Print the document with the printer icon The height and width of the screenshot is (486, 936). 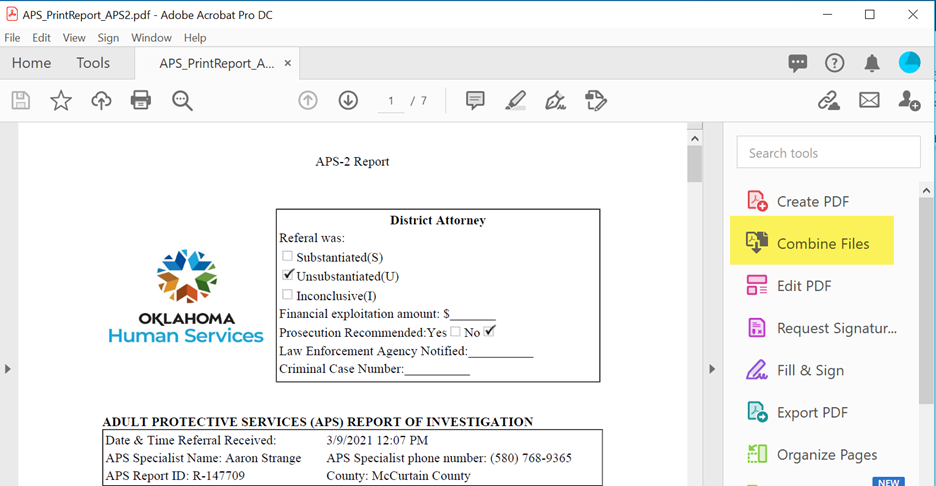pos(141,100)
